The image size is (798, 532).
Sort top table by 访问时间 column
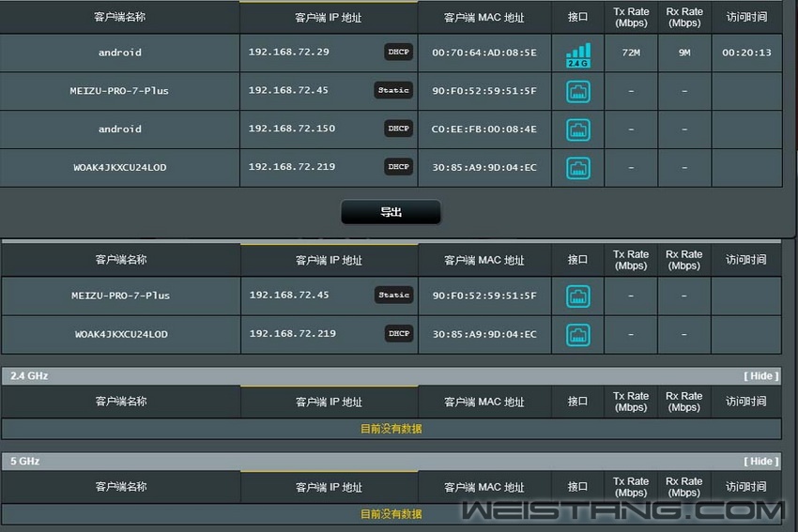point(746,17)
